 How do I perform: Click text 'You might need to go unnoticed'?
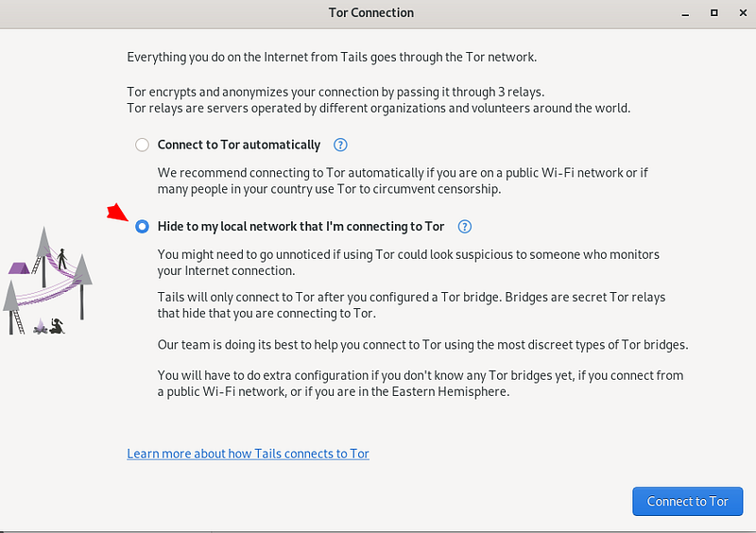244,254
